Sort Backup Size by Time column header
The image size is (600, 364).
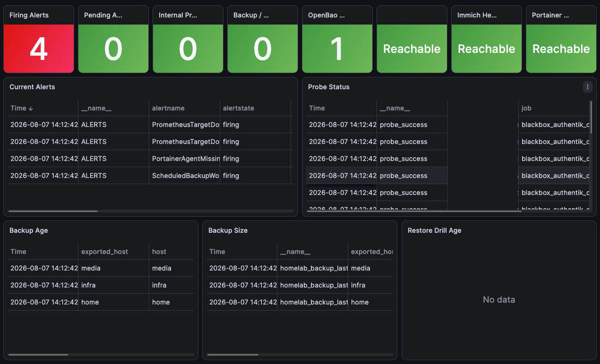(217, 252)
